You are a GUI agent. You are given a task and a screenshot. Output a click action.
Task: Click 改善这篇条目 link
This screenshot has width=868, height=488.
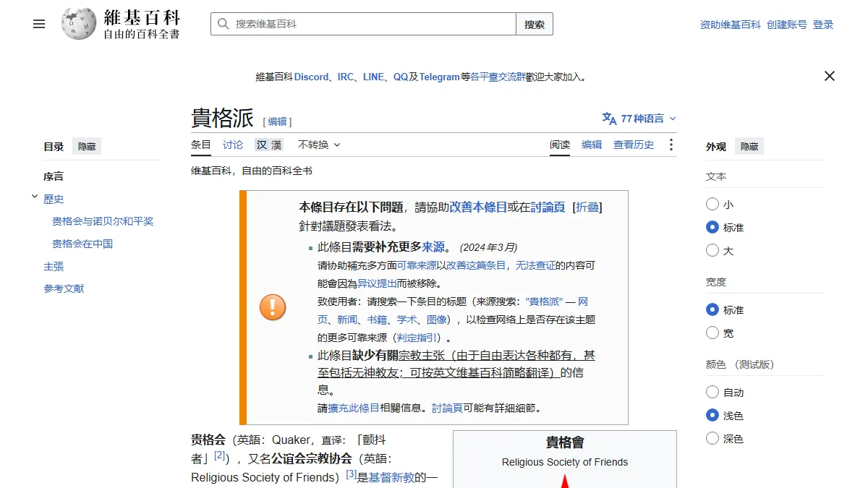tap(475, 265)
